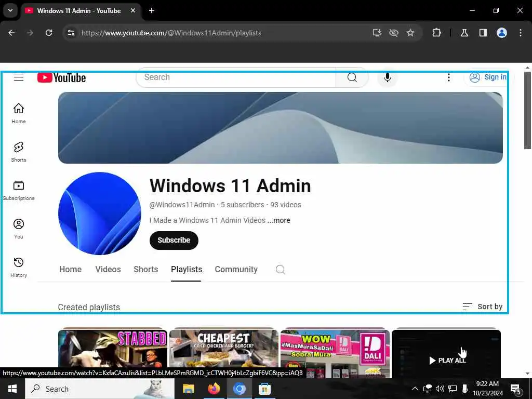This screenshot has height=399, width=532.
Task: Open File Explorer from taskbar
Action: pos(188,389)
